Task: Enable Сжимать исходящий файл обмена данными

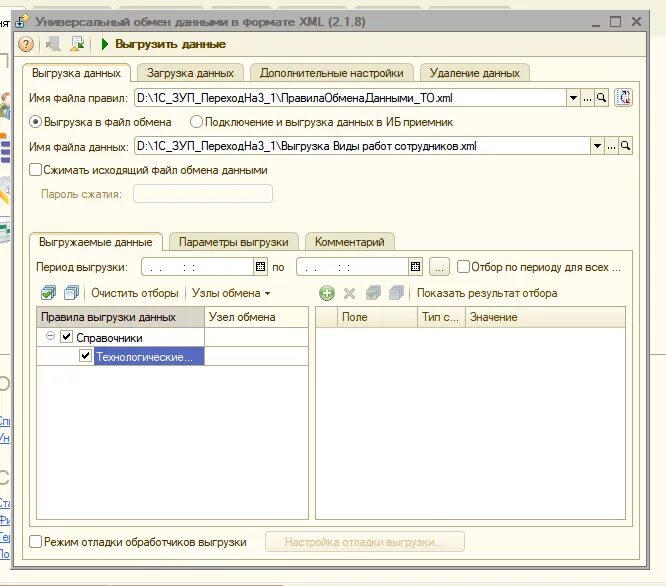Action: (x=35, y=170)
